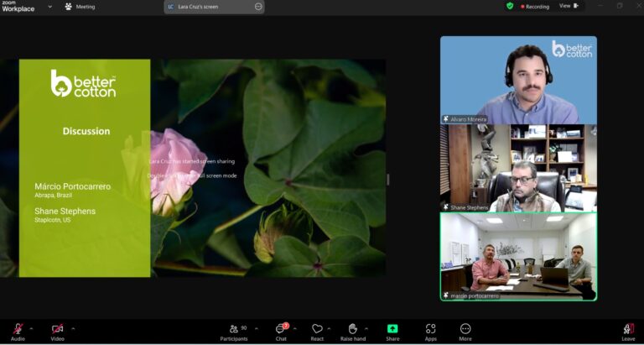This screenshot has width=644, height=345.
Task: Start sharing with green Share button
Action: pos(392,332)
